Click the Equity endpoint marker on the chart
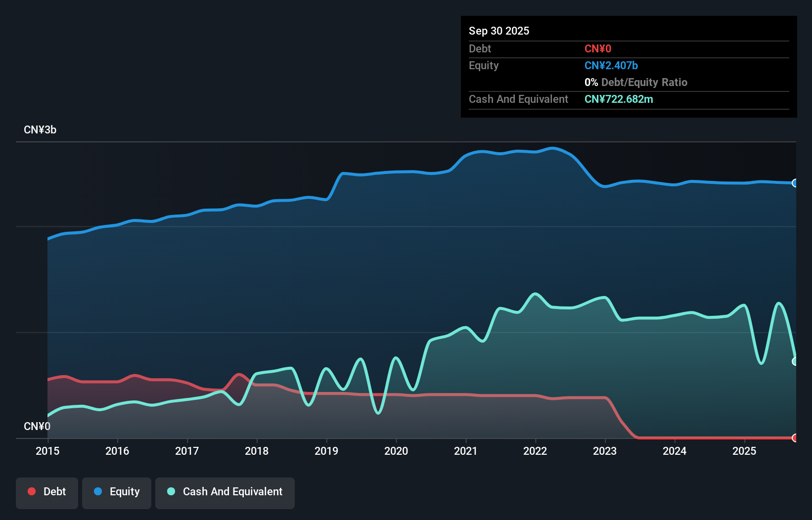 (x=795, y=183)
